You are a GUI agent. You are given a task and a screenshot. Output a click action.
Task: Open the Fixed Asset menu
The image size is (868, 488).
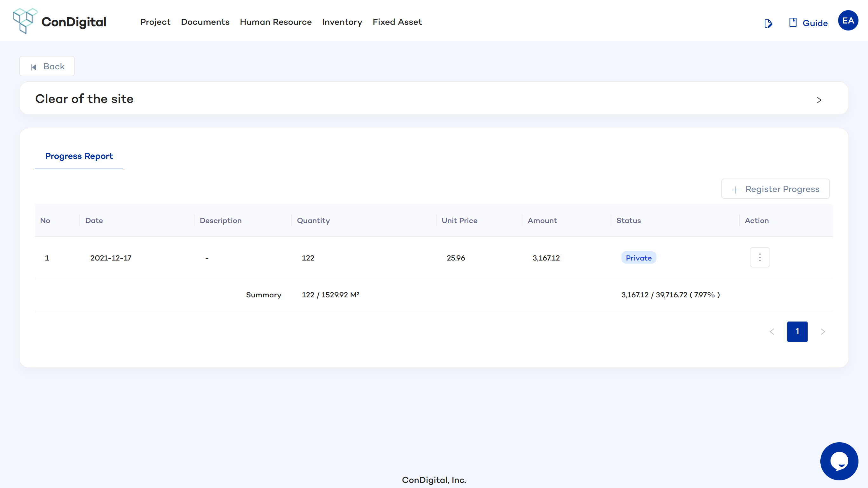[x=397, y=22]
